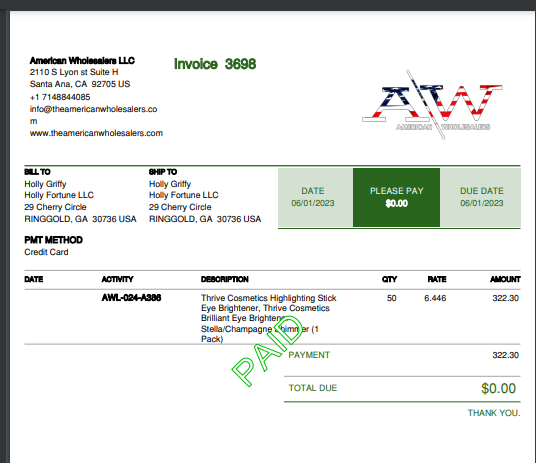This screenshot has height=463, width=536.
Task: Click quantity value 50
Action: point(391,298)
